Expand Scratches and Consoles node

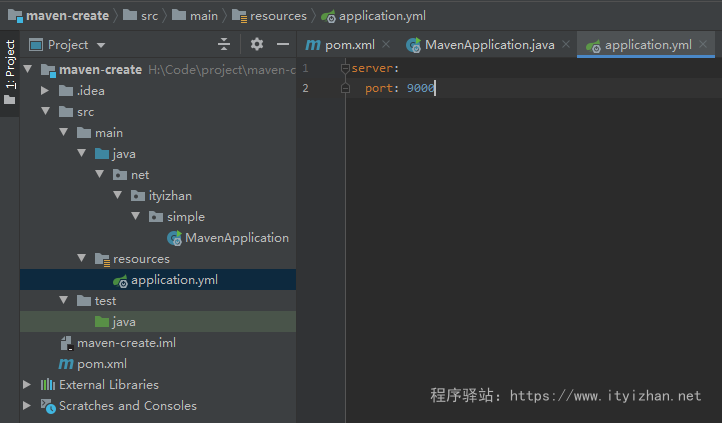tap(27, 405)
